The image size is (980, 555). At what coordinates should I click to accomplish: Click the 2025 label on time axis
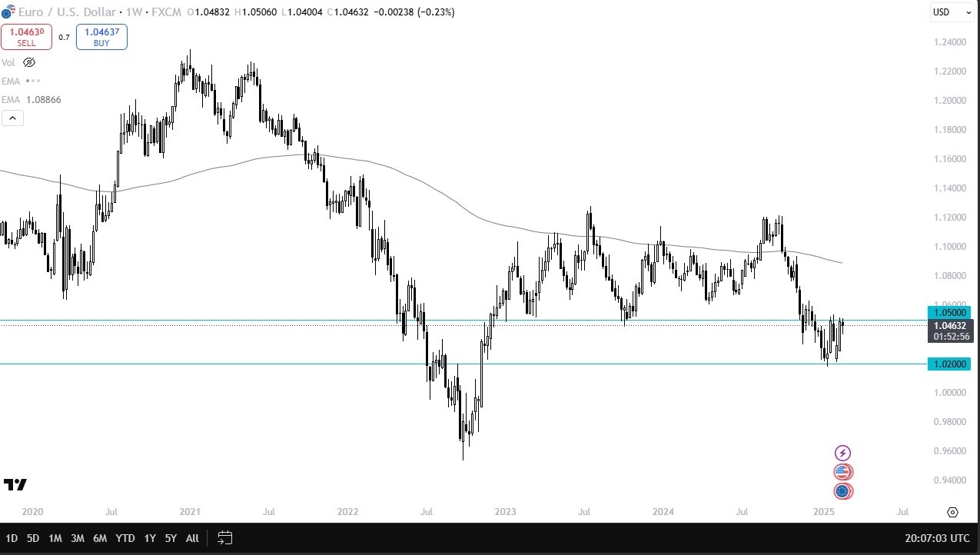[823, 511]
